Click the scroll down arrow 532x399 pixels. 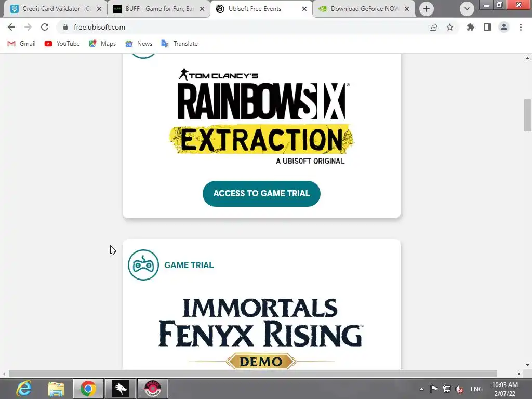point(527,365)
